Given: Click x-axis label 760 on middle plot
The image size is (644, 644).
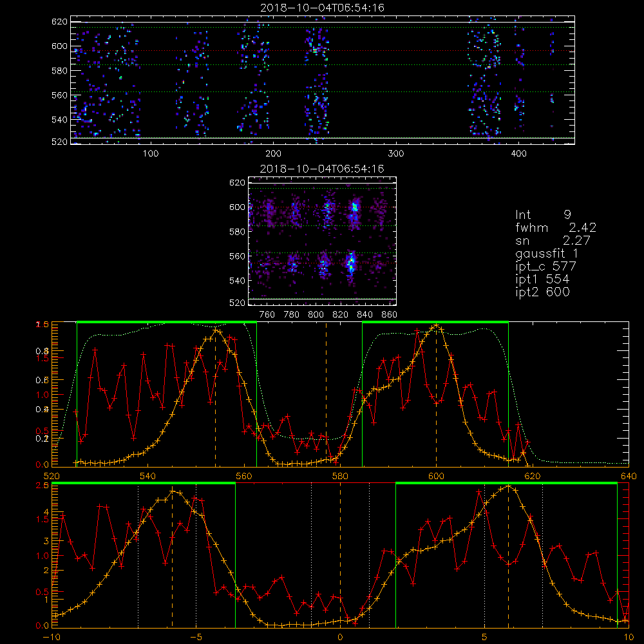Looking at the screenshot, I should click(267, 315).
